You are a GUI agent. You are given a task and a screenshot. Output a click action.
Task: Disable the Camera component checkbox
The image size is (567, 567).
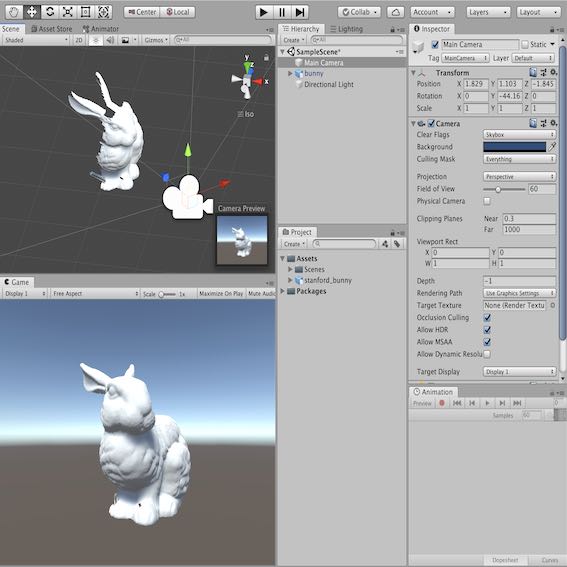click(431, 123)
